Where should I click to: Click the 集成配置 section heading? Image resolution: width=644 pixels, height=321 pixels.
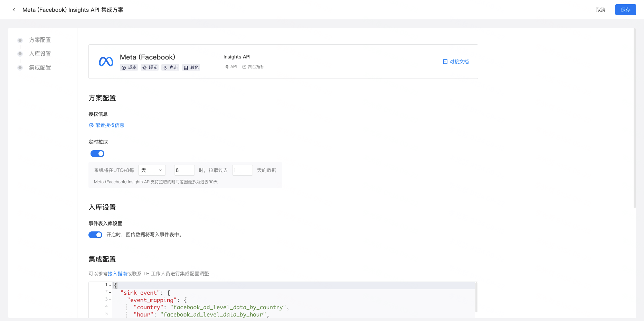(x=102, y=259)
